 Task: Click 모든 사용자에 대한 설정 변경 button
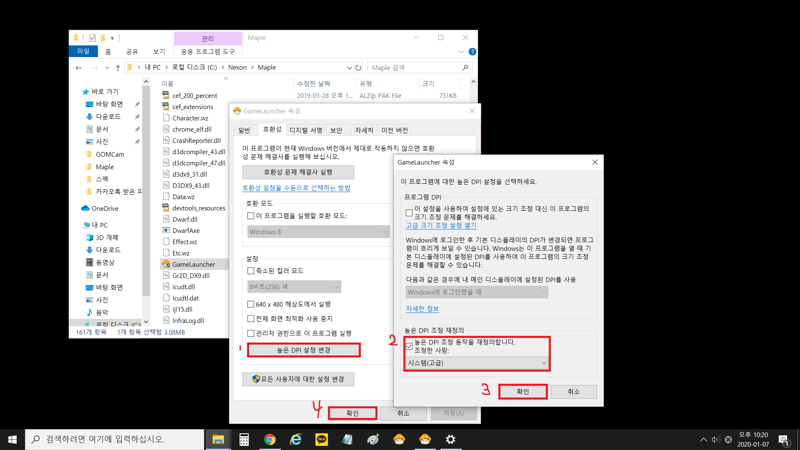[298, 379]
